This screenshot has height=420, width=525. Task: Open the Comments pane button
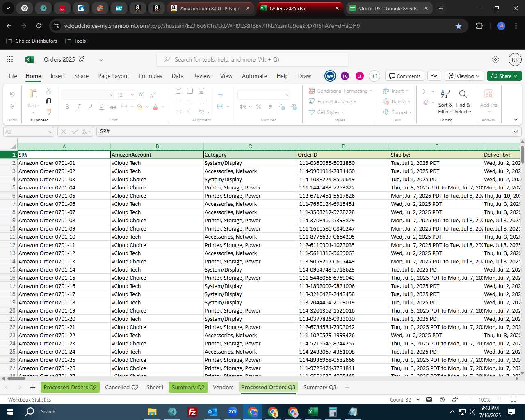click(x=405, y=76)
